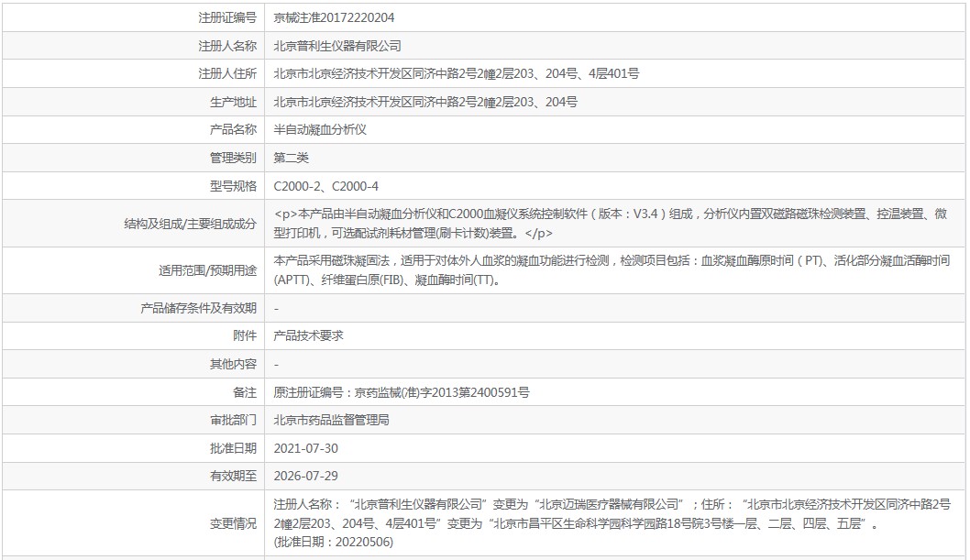Viewport: 970px width, 560px height.
Task: Select registrant name 北京普利生仪器有限公司
Action: tap(337, 46)
